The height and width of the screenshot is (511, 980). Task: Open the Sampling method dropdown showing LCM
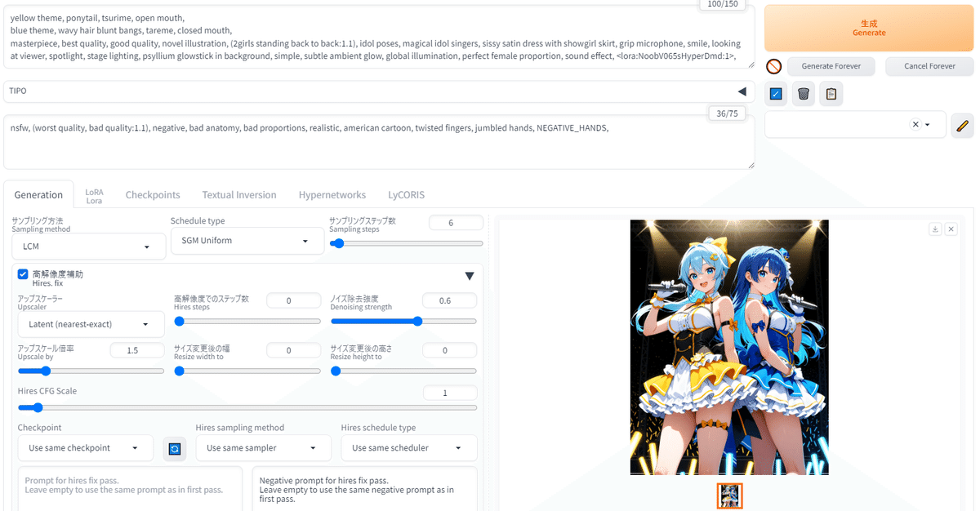(88, 245)
